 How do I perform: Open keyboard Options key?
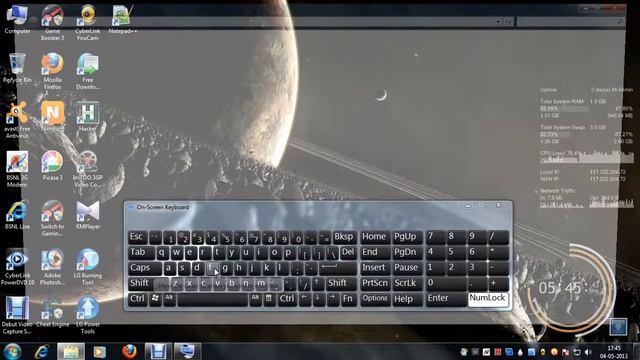click(x=374, y=299)
